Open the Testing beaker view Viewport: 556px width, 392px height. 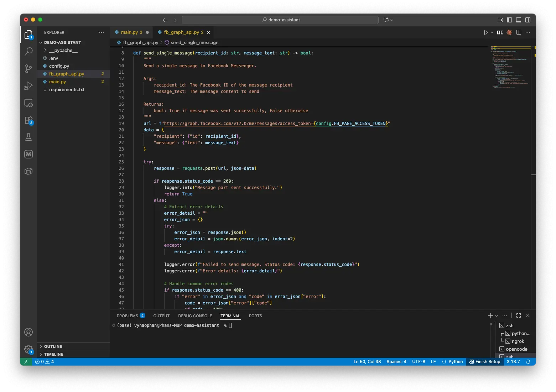tap(28, 137)
